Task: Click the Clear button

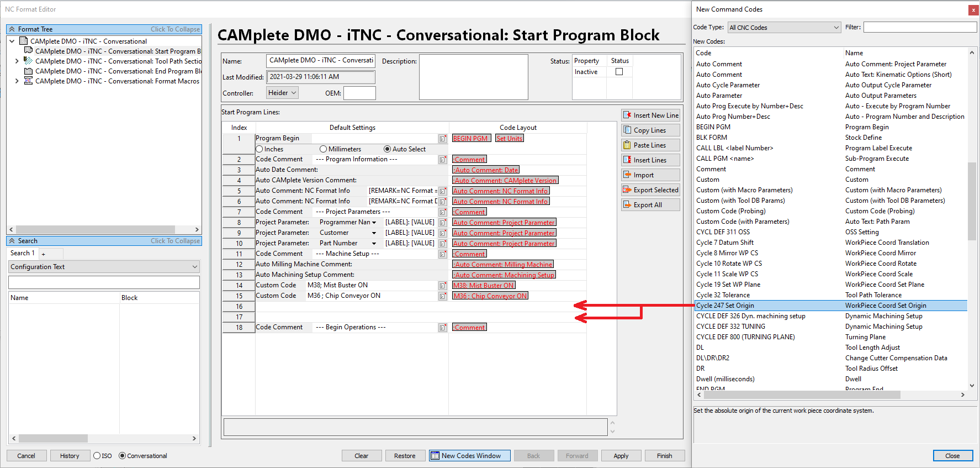Action: click(x=362, y=456)
